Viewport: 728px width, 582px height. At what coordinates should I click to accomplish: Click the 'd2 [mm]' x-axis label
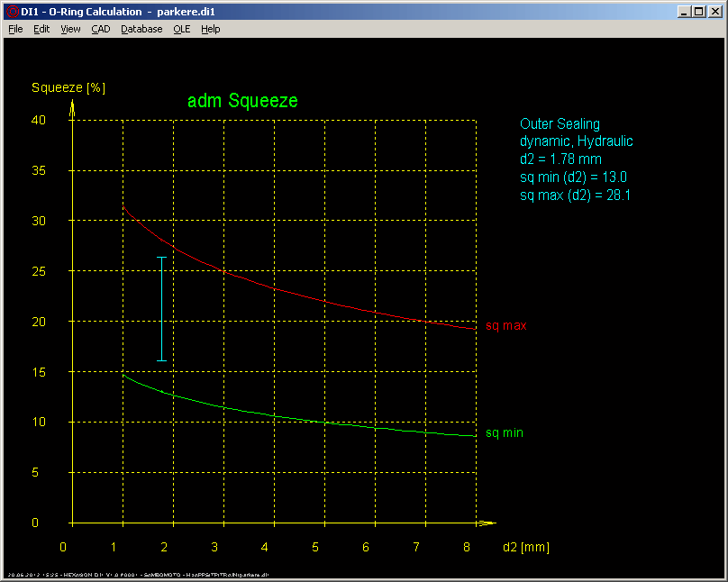coord(526,547)
